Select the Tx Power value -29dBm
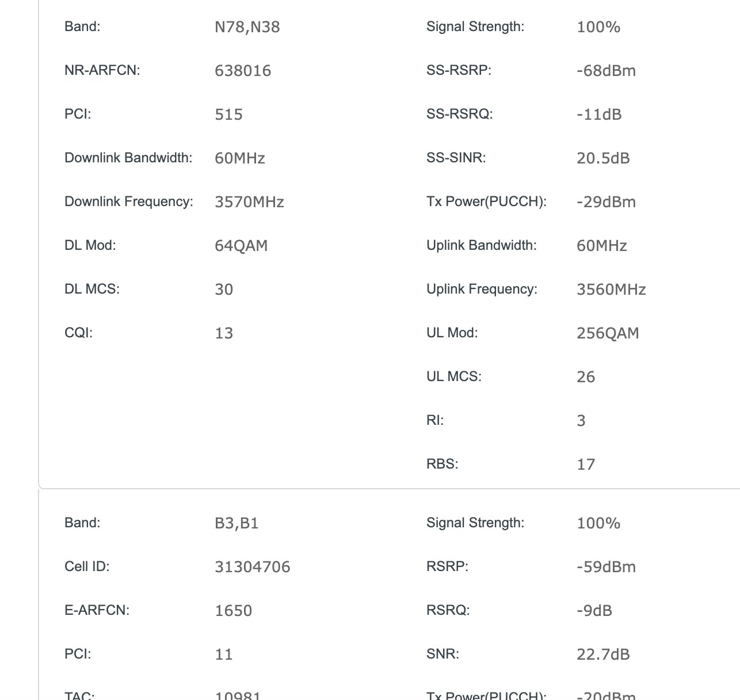This screenshot has height=700, width=740. tap(606, 202)
